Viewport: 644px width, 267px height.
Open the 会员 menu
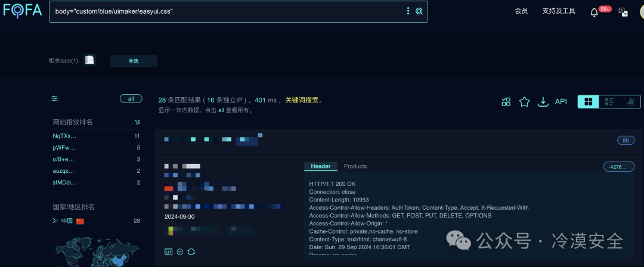521,11
